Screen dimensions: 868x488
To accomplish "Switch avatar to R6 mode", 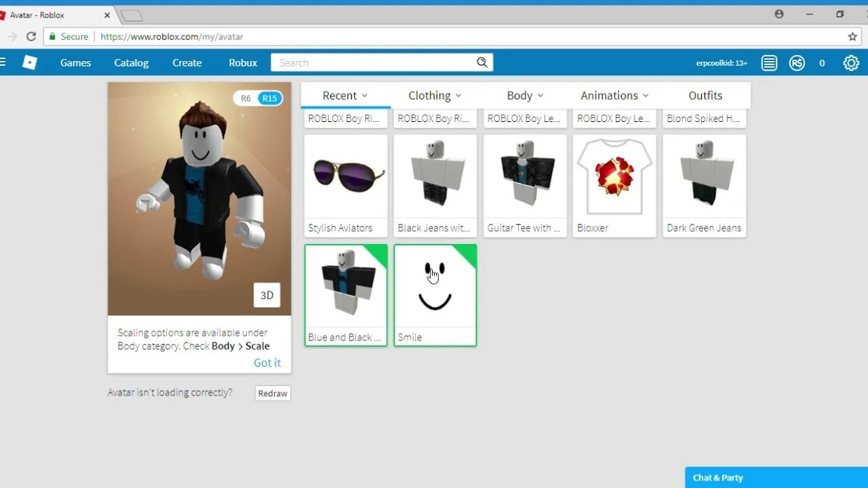I will click(x=245, y=98).
